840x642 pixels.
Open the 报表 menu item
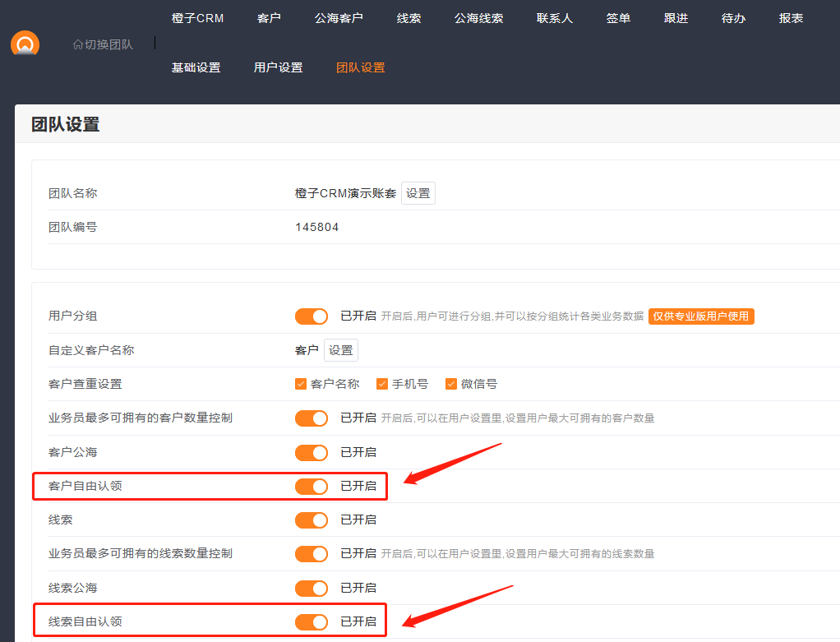791,18
